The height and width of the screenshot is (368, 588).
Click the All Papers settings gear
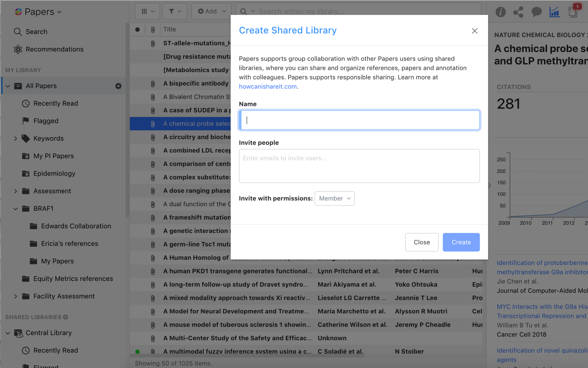click(118, 86)
